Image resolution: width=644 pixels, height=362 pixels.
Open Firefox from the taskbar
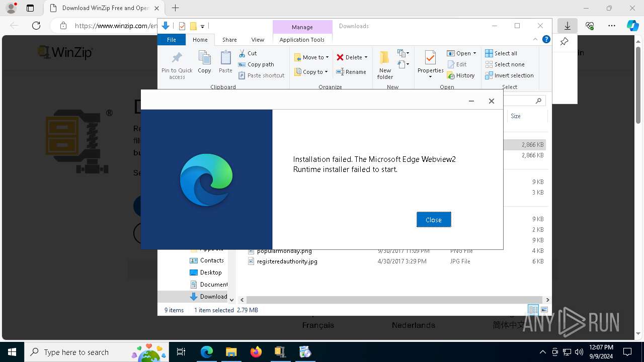coord(256,352)
